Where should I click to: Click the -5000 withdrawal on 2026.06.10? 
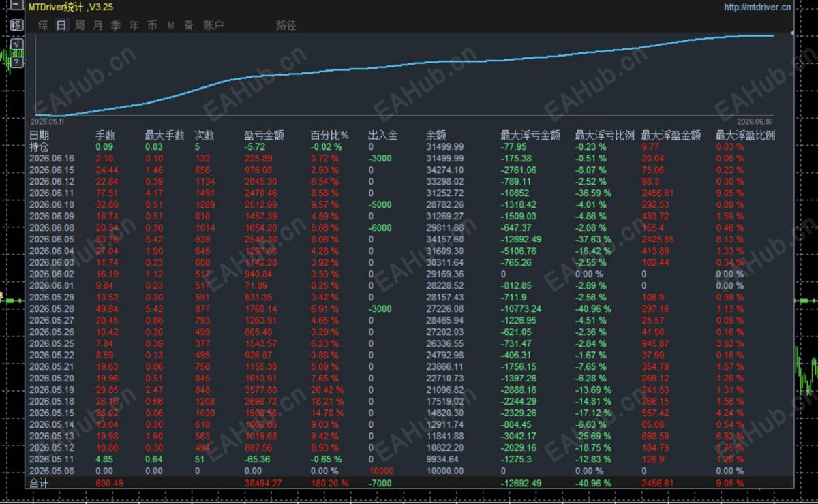point(379,204)
